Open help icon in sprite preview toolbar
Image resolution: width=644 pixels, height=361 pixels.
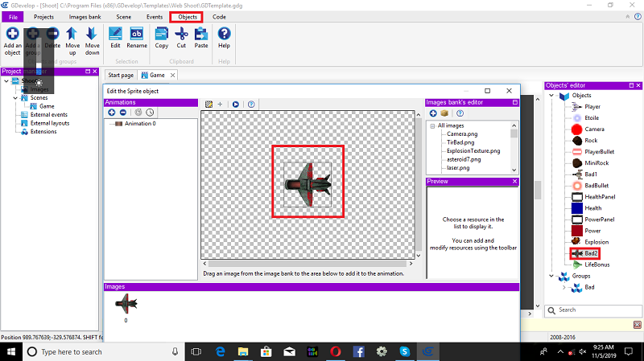[251, 105]
